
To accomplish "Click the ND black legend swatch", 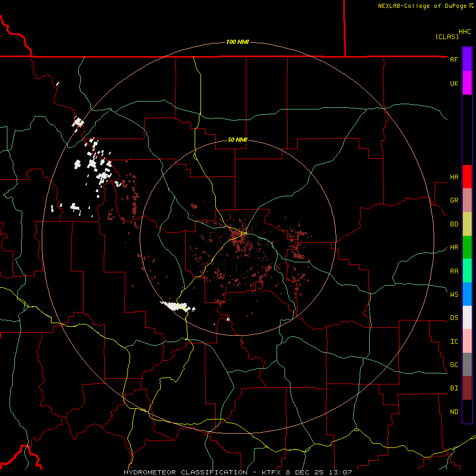I will tap(467, 411).
